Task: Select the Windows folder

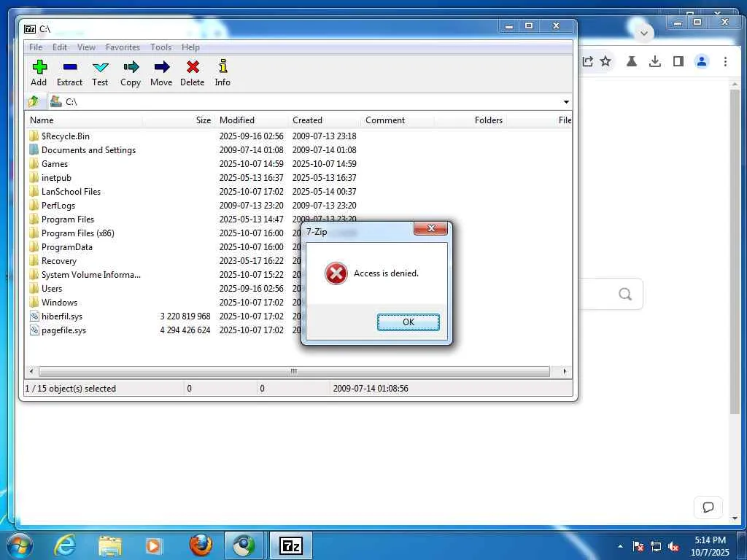Action: pos(59,303)
